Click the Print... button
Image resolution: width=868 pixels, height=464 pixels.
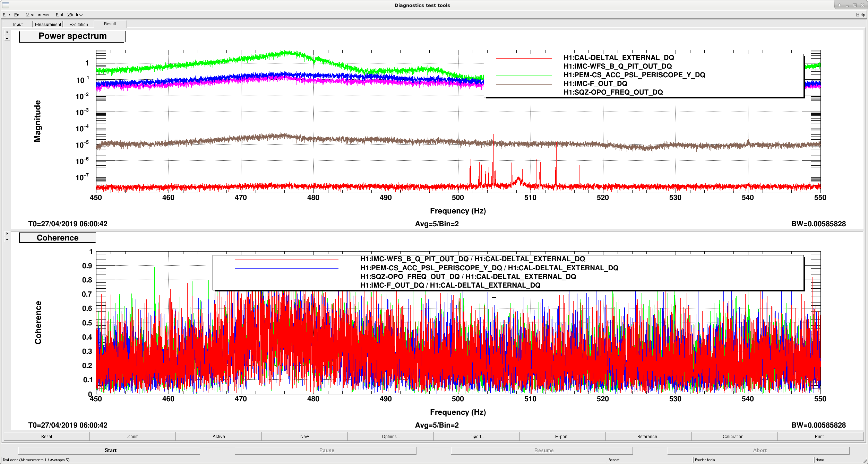click(820, 437)
